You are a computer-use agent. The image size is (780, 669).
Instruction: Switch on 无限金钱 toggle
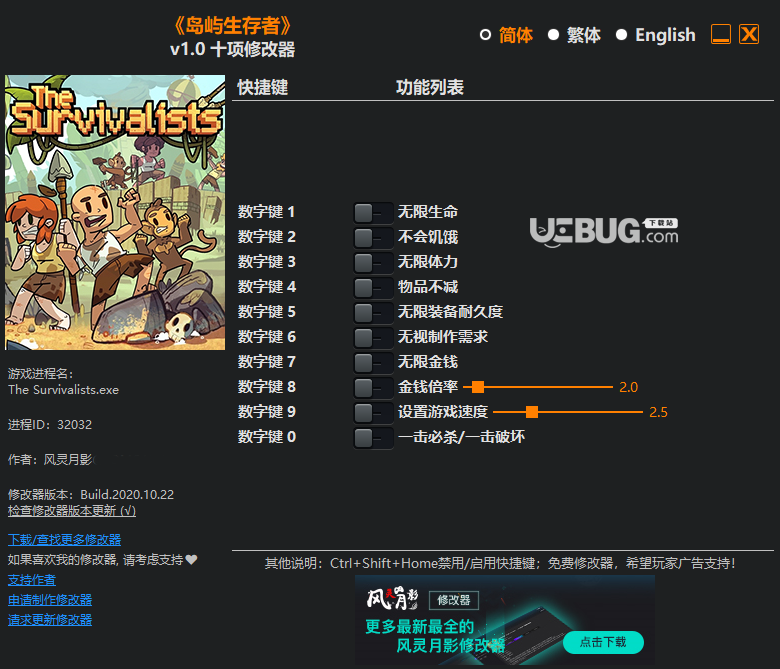tap(373, 363)
